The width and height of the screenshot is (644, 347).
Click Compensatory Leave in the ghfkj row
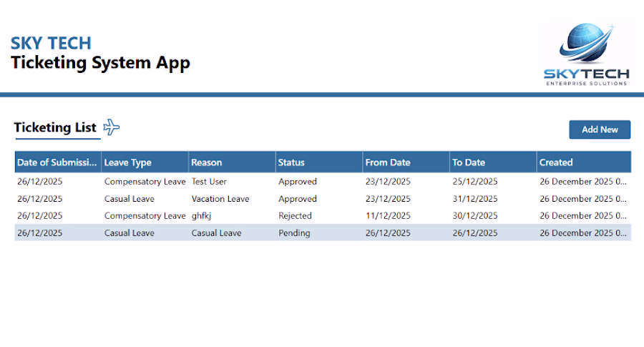click(145, 215)
